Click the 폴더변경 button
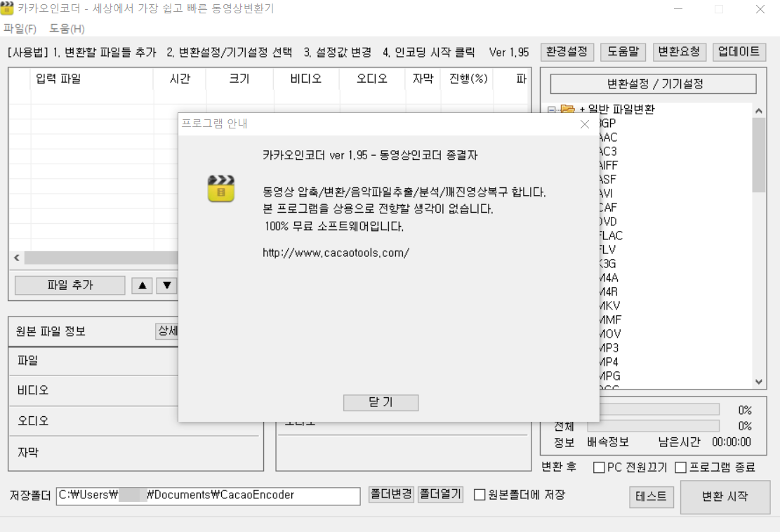Screen dimensions: 780x532 [391, 494]
